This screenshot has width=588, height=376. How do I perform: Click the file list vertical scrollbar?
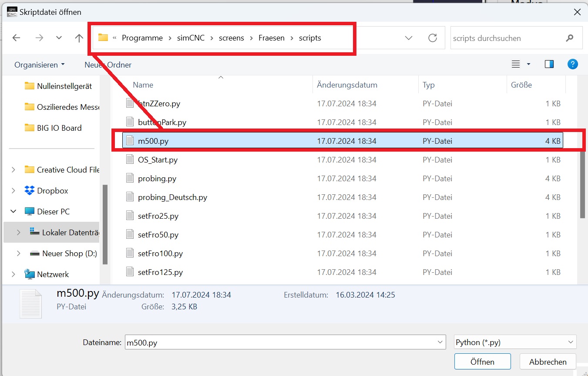[582, 183]
